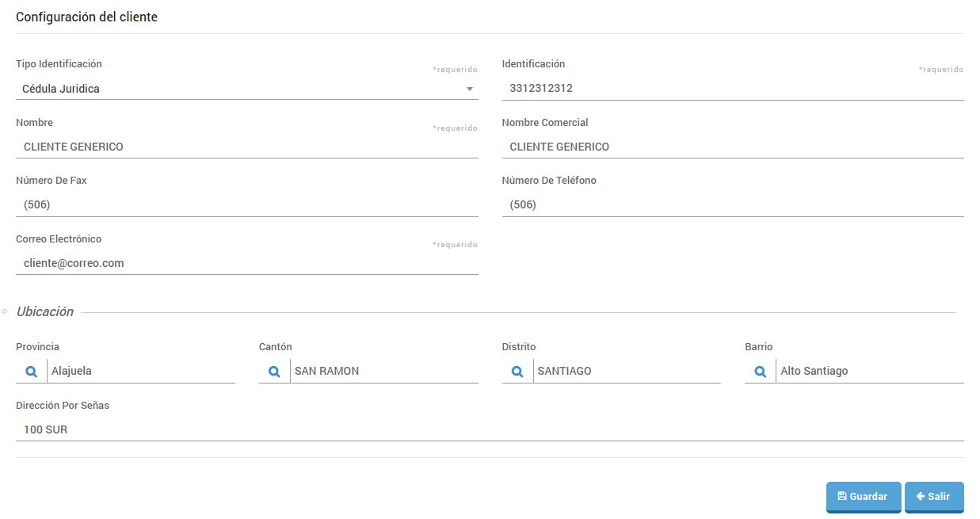Click the Dirección Por Señas field
Screen dimensions: 980x519
[x=489, y=429]
